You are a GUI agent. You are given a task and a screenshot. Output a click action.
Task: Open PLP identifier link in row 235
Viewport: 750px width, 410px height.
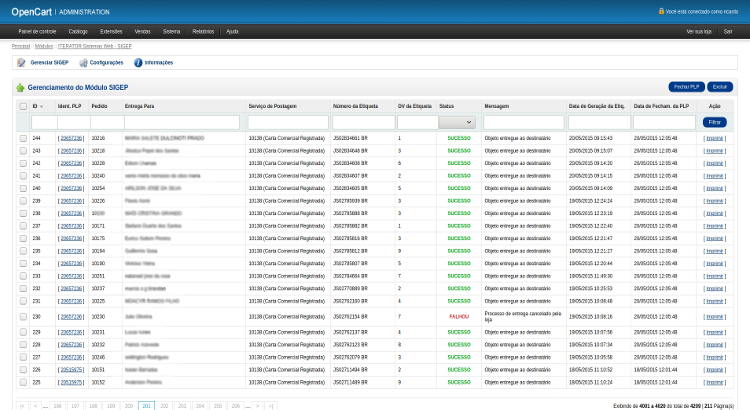tap(71, 251)
